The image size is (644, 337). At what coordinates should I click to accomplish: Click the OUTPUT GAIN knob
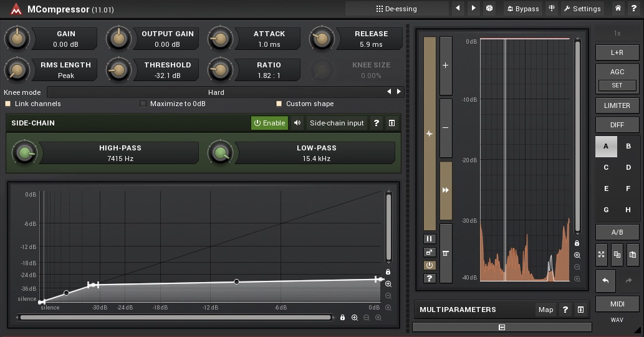pos(118,39)
